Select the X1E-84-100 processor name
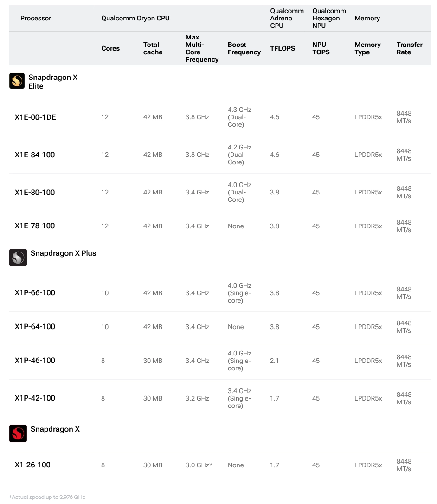 pyautogui.click(x=35, y=155)
